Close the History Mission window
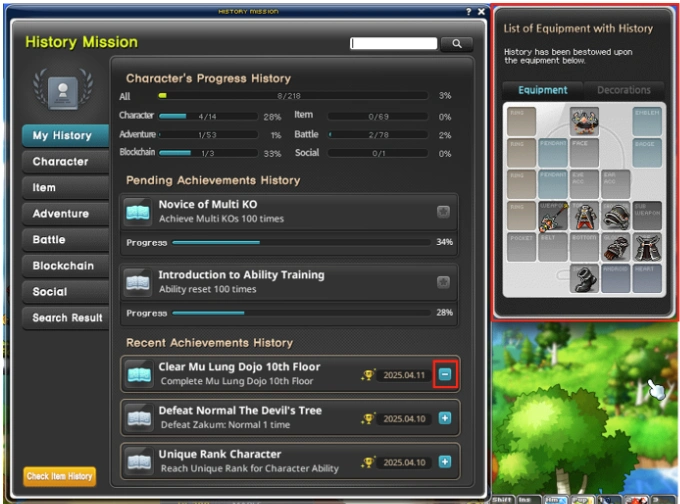This screenshot has height=504, width=680. [481, 12]
